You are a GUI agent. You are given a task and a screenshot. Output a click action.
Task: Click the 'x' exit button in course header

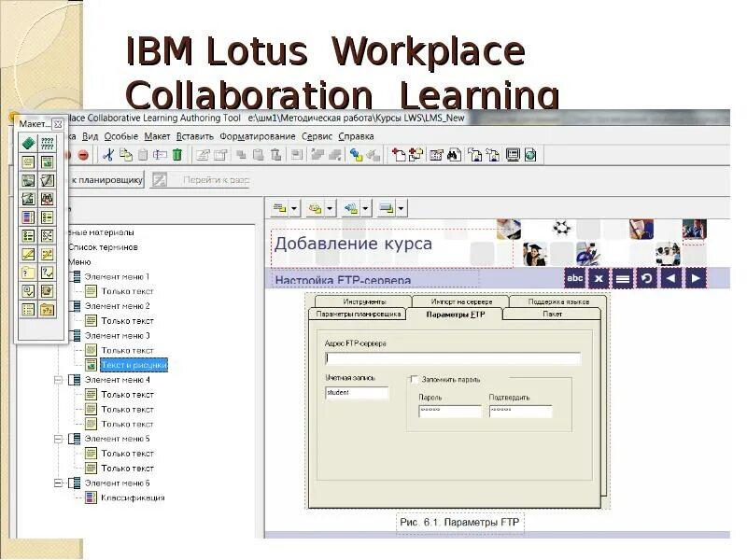(599, 278)
